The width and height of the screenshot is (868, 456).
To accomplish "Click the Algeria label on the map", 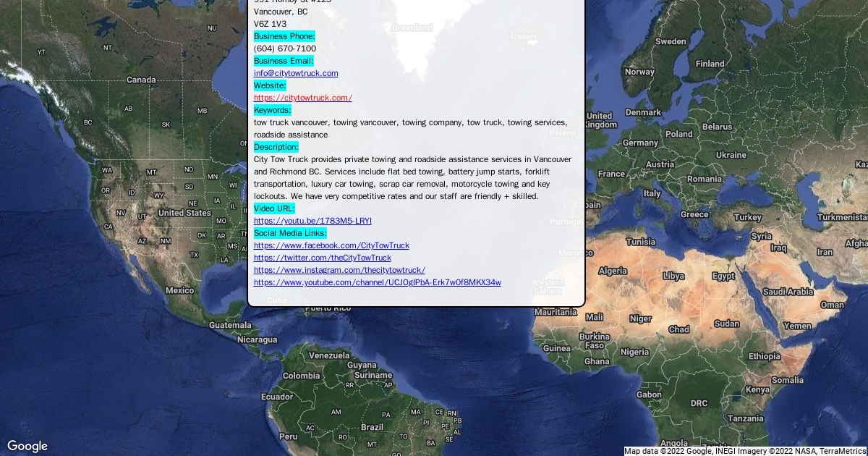I will pyautogui.click(x=613, y=271).
